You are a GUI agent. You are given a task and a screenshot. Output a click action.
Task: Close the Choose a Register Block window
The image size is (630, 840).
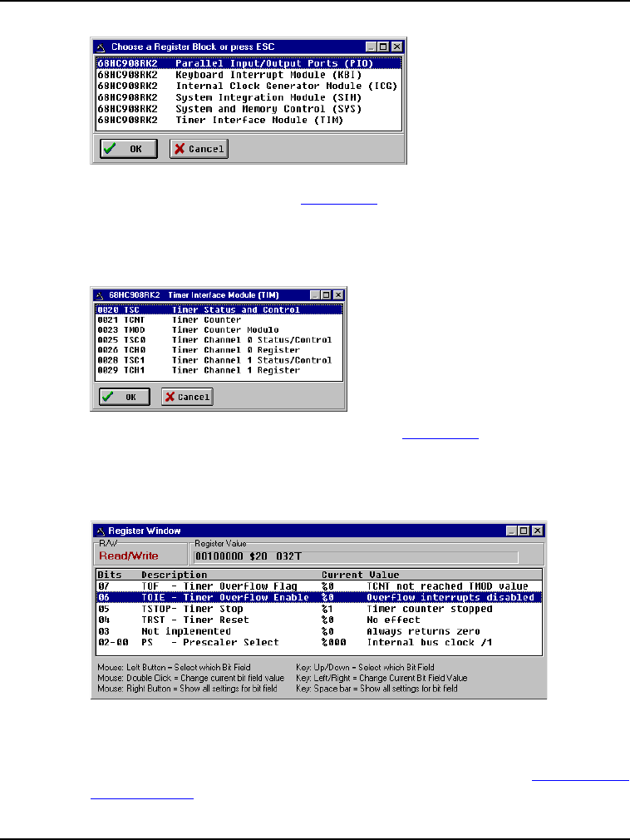396,47
